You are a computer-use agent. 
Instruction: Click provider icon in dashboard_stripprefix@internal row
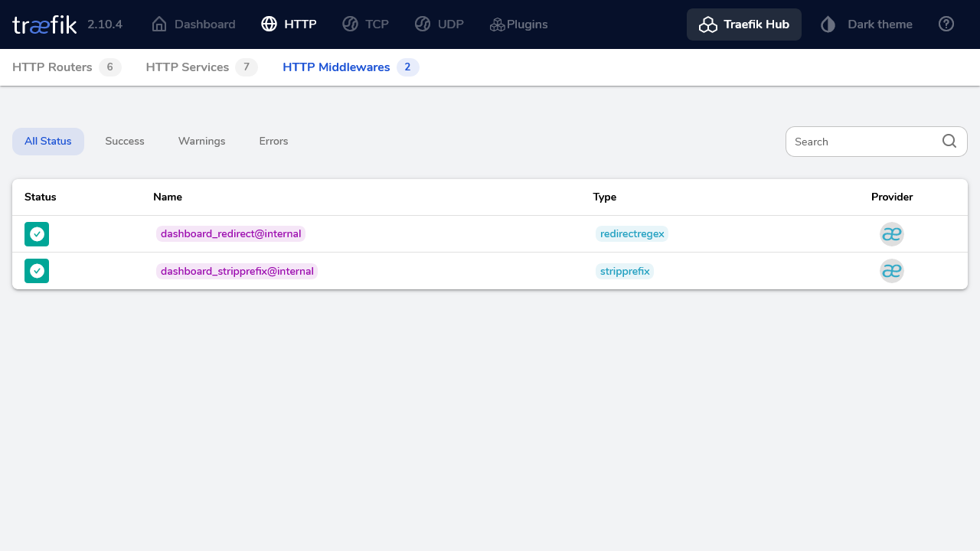pos(892,271)
